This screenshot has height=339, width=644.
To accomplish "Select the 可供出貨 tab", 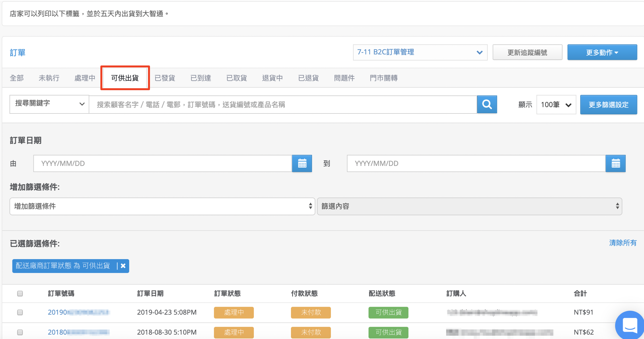I will pos(125,78).
